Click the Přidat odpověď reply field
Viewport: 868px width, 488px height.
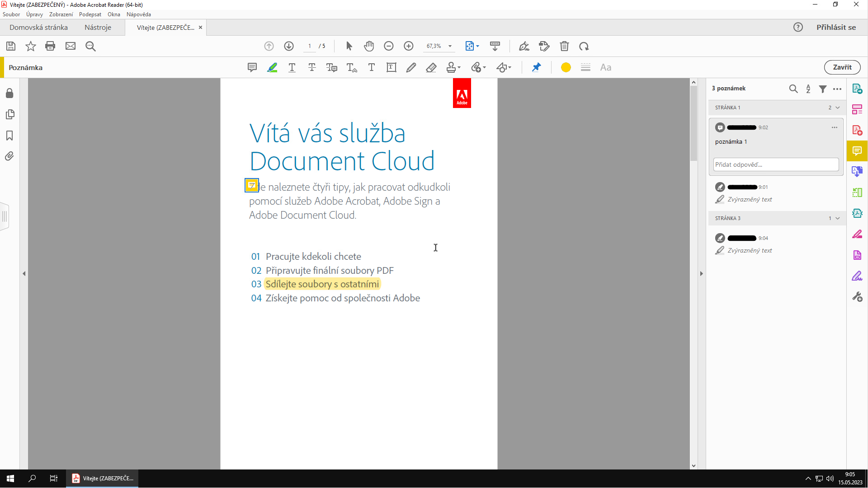776,164
